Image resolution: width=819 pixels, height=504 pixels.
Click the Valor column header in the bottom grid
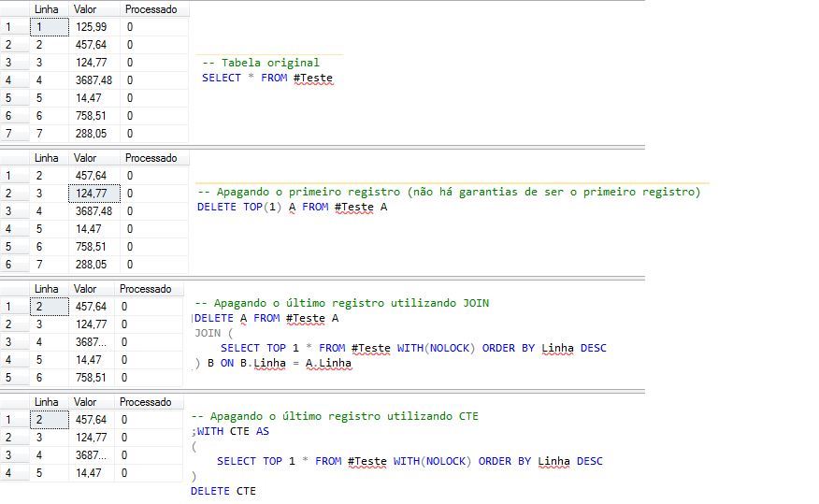pos(85,402)
